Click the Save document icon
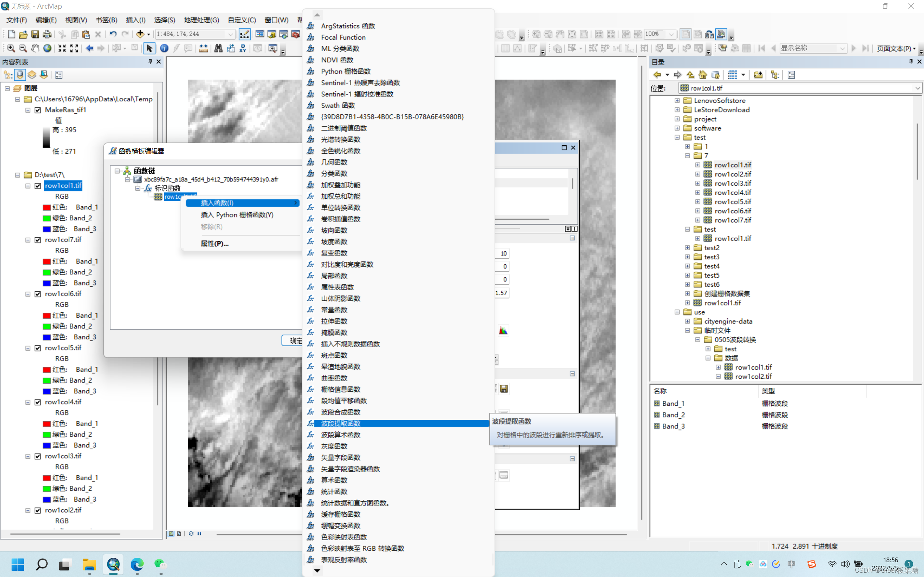The image size is (924, 577). pos(35,34)
